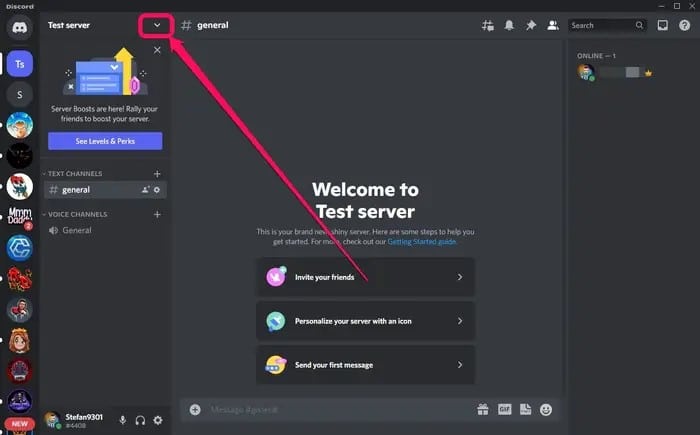Dismiss the Server Boosts banner
This screenshot has width=700, height=435.
tap(157, 50)
